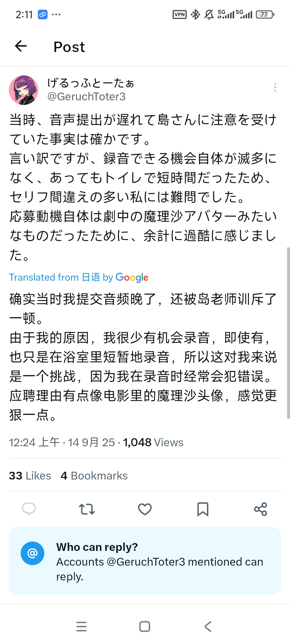290x644 pixels.
Task: Tap the back arrow in header
Action: [x=21, y=46]
